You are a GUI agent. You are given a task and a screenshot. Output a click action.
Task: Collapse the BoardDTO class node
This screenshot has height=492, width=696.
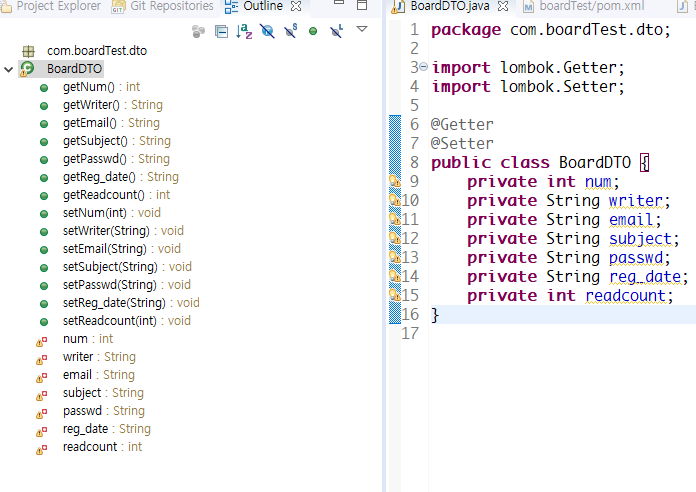8,69
